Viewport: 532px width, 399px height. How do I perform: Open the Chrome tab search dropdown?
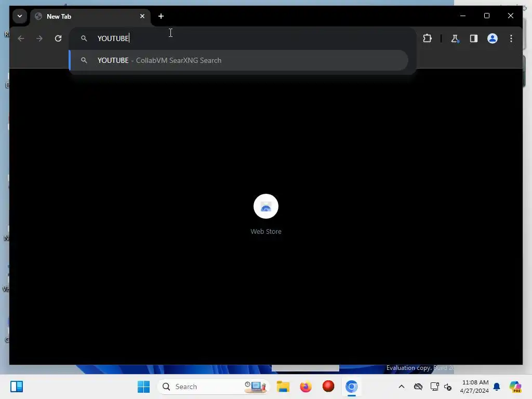coord(20,16)
